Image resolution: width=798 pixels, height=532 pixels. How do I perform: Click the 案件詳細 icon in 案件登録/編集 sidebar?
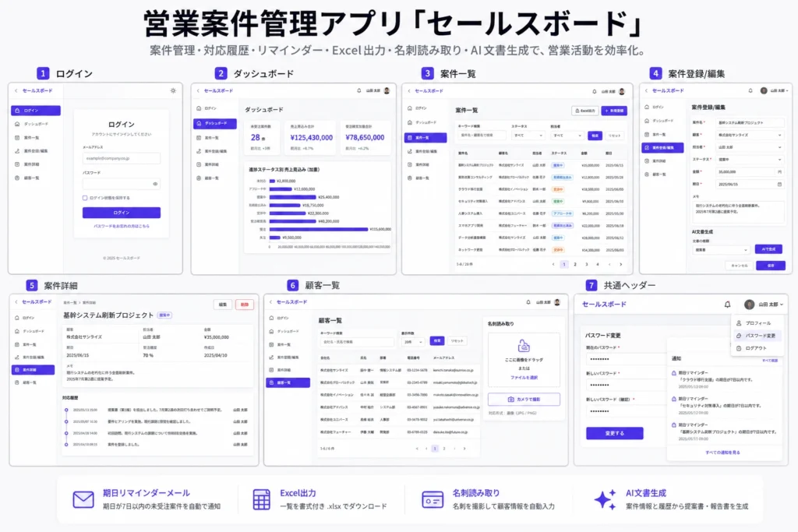tap(647, 160)
